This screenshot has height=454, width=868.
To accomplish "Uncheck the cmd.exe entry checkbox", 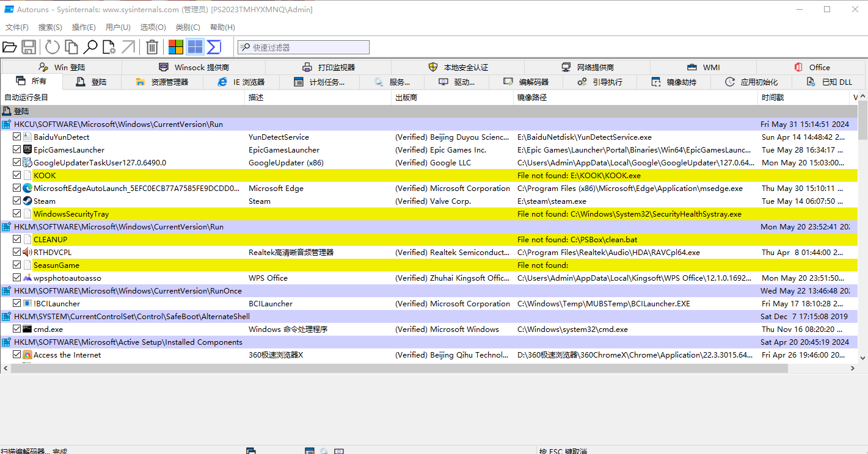I will pyautogui.click(x=17, y=329).
